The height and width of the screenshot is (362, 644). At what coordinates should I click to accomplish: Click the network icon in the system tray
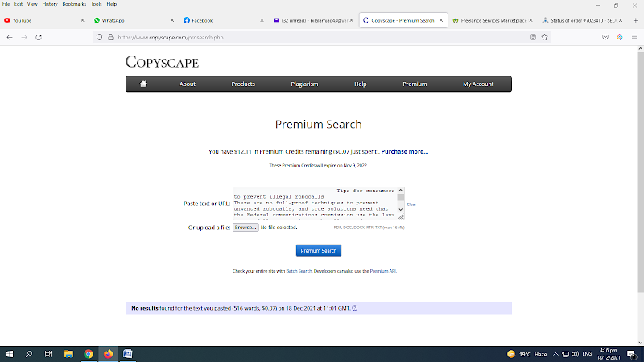(565, 354)
